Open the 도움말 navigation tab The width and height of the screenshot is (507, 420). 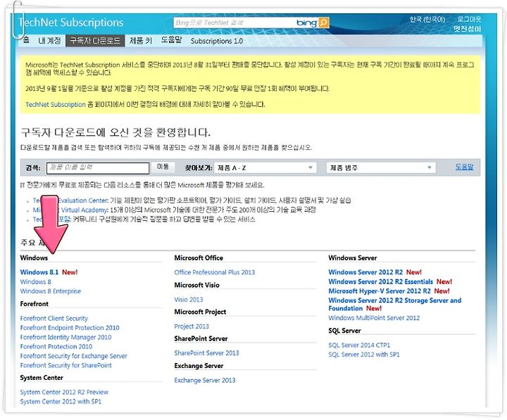coord(171,40)
